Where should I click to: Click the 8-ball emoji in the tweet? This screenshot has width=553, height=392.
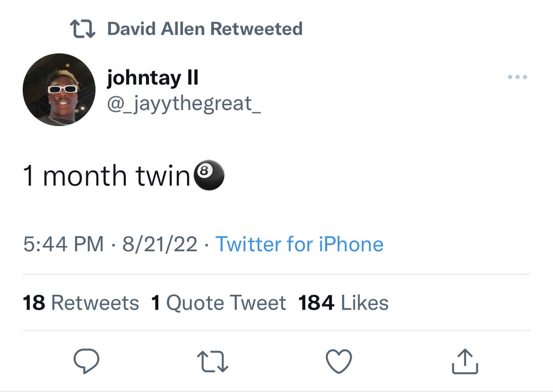(x=209, y=176)
